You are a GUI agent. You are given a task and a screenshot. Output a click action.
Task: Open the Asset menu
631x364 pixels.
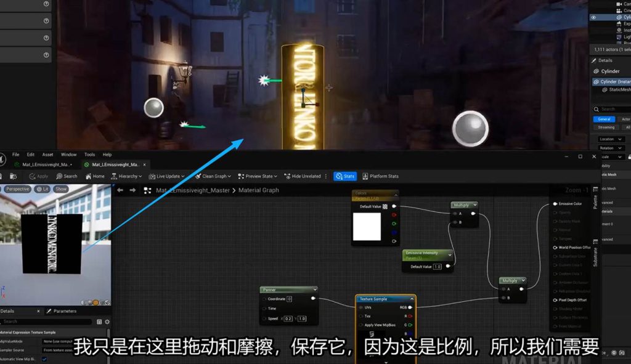click(x=47, y=155)
